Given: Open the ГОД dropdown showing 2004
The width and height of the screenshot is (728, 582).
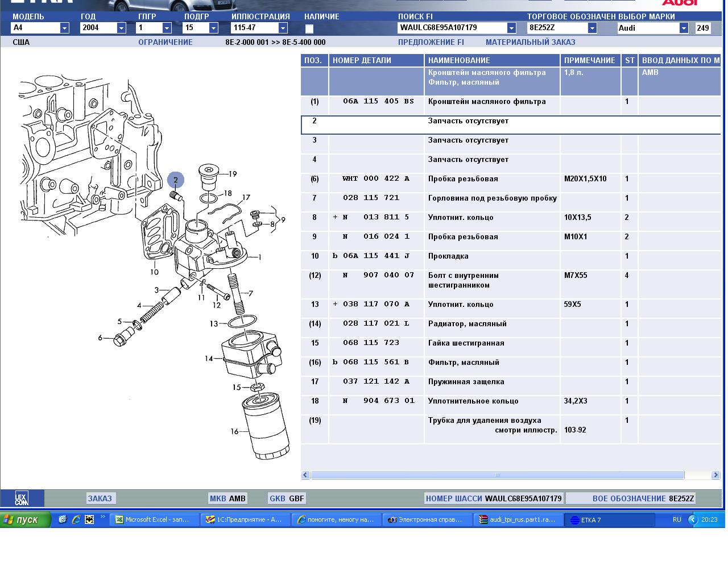Looking at the screenshot, I should (121, 28).
